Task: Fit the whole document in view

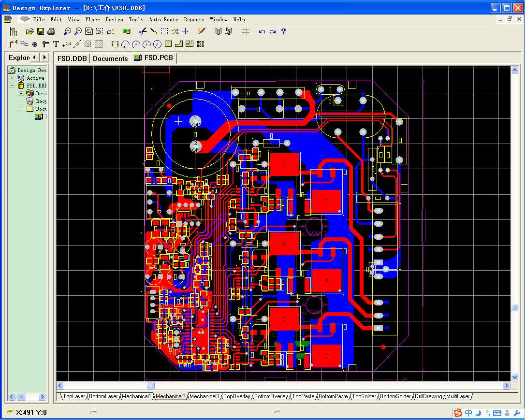Action: 88,31
